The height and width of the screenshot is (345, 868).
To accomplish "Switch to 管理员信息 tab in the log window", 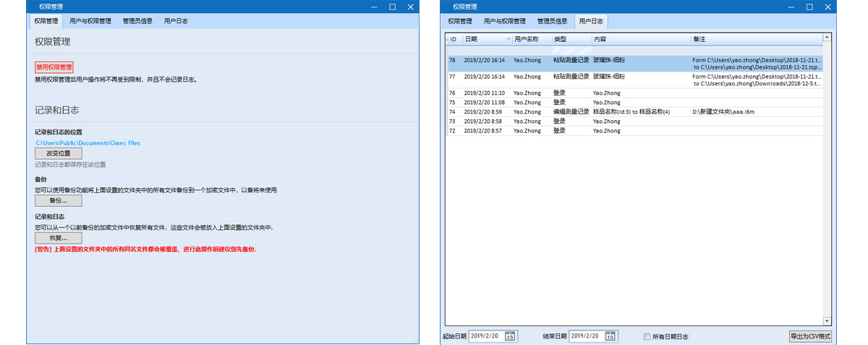I will point(552,21).
